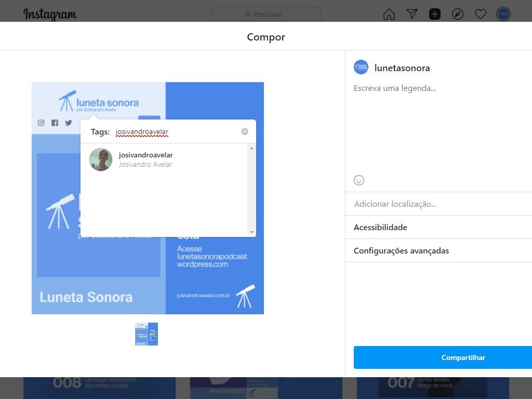Click the Tags input with josivandroavelar

(x=176, y=131)
